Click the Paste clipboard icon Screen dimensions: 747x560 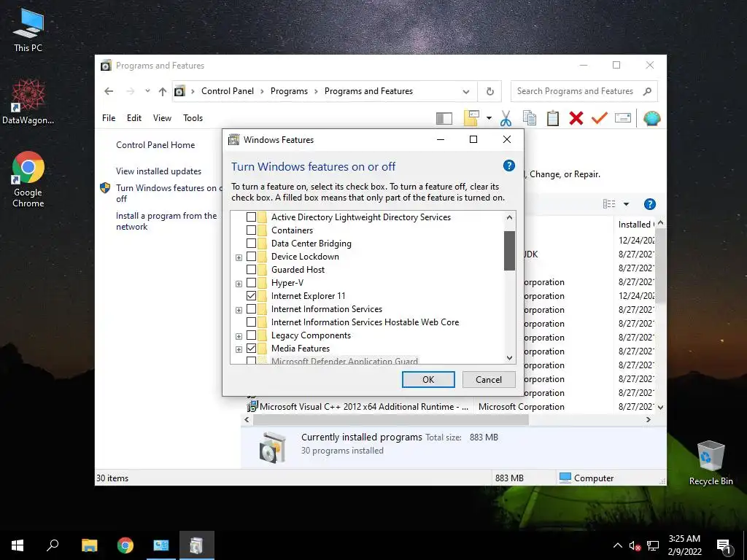[553, 118]
